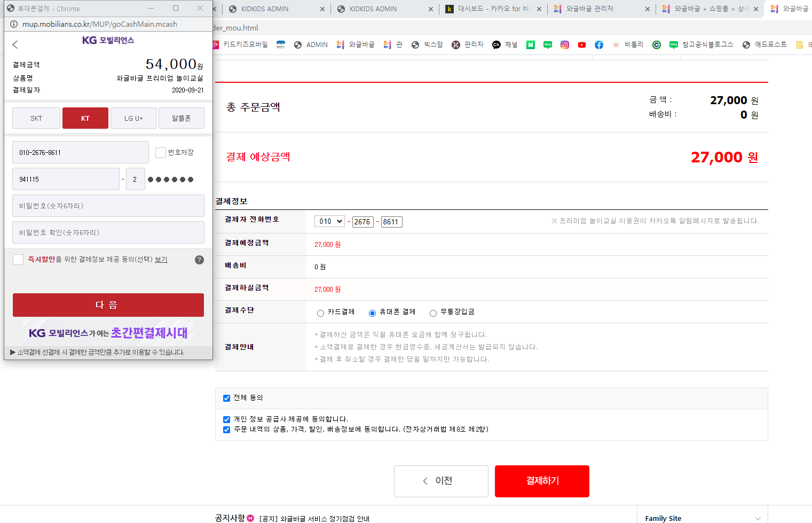812x523 pixels.
Task: Open the 보기 link for 즉시할인 terms
Action: pos(161,260)
